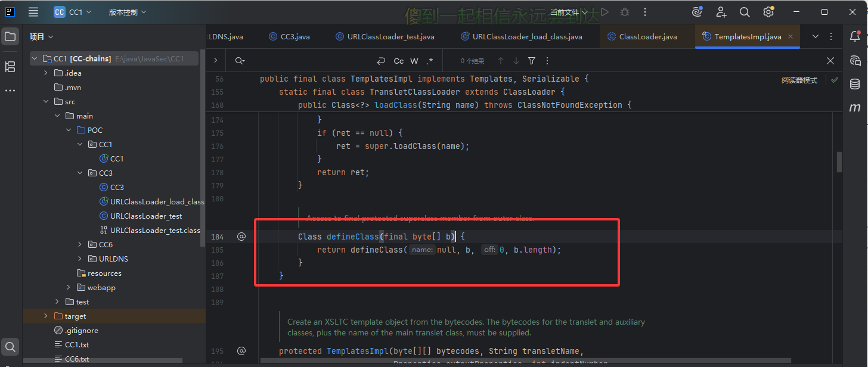Viewport: 868px width, 367px height.
Task: Expand the target folder in tree
Action: coord(46,316)
